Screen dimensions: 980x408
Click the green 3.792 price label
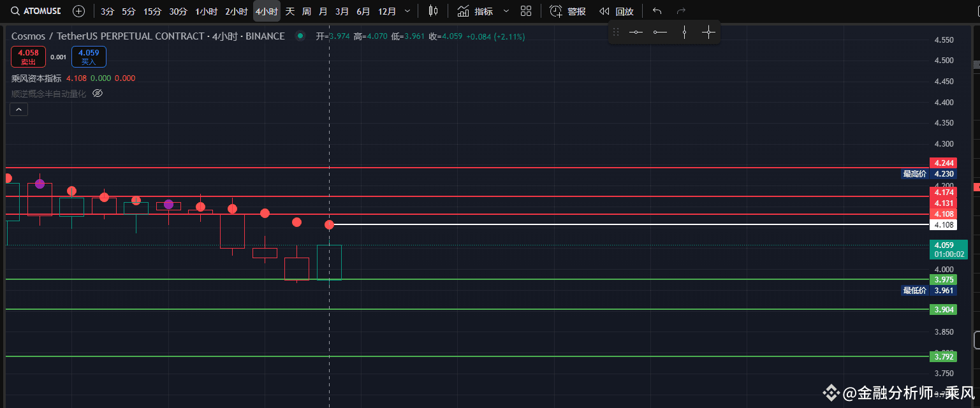944,356
